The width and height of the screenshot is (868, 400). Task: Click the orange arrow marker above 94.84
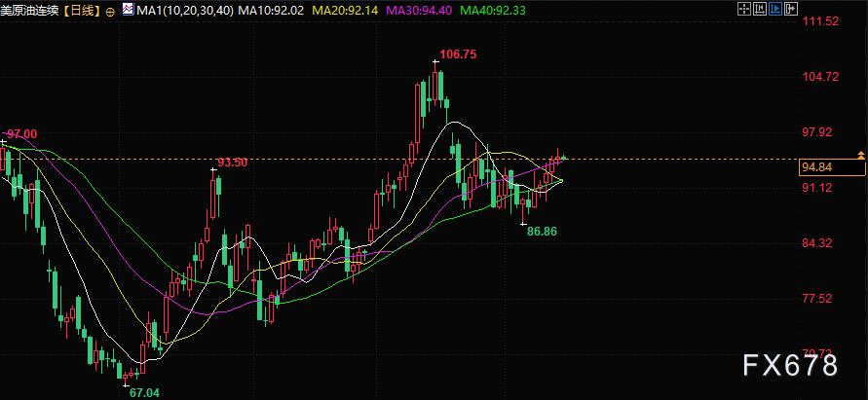861,155
